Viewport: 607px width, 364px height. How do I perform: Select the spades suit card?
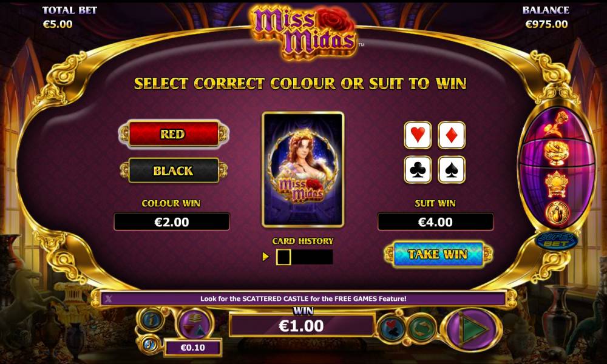point(452,169)
